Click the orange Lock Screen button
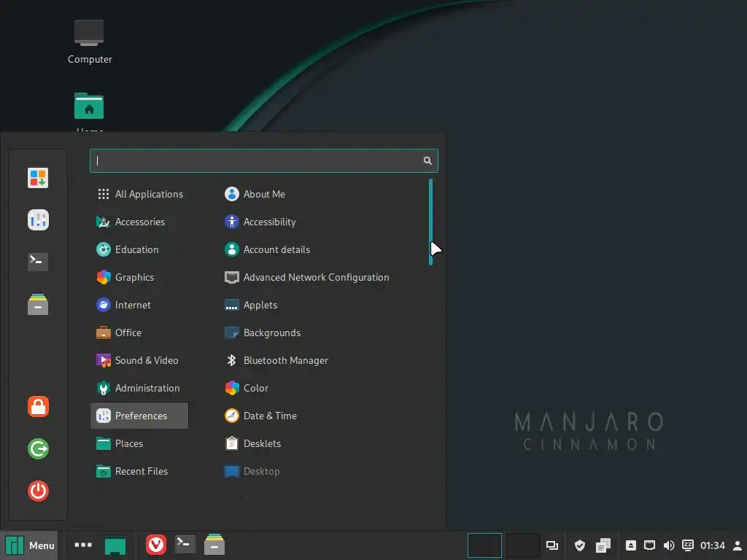The width and height of the screenshot is (747, 560). pyautogui.click(x=38, y=407)
